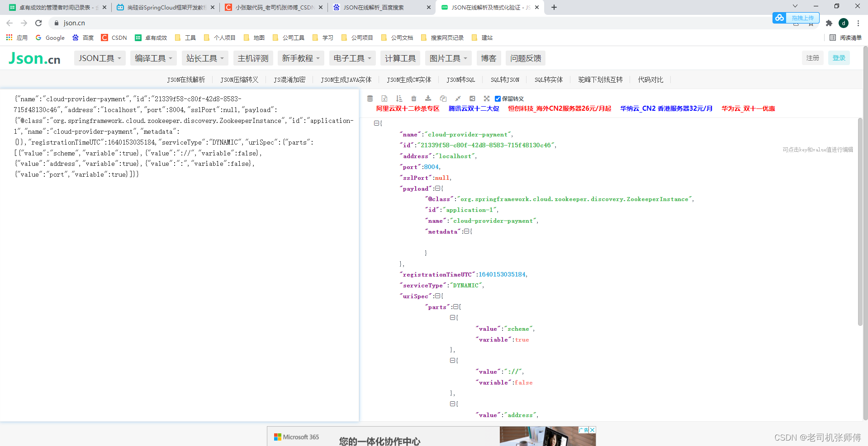Open the 阅读清单 reading list
Image resolution: width=868 pixels, height=446 pixels.
click(x=845, y=38)
